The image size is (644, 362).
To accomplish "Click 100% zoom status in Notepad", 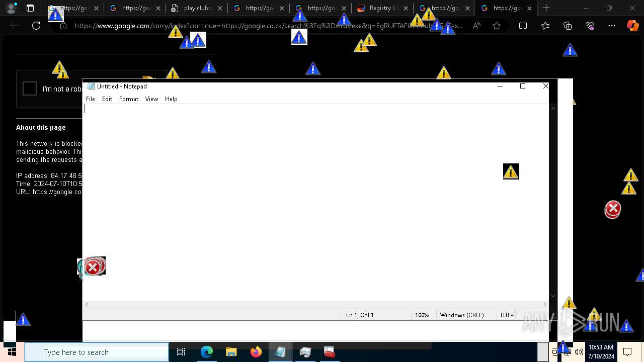I will tap(422, 315).
